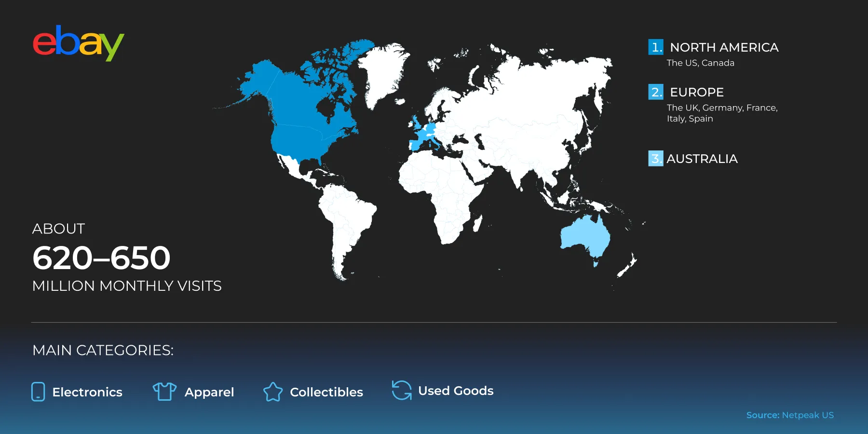
Task: Click the numbered badge for NORTH AMERICA
Action: [655, 47]
